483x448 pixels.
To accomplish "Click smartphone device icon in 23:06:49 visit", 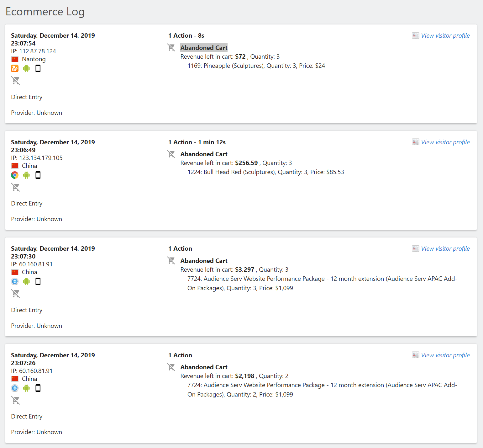I will click(x=38, y=175).
